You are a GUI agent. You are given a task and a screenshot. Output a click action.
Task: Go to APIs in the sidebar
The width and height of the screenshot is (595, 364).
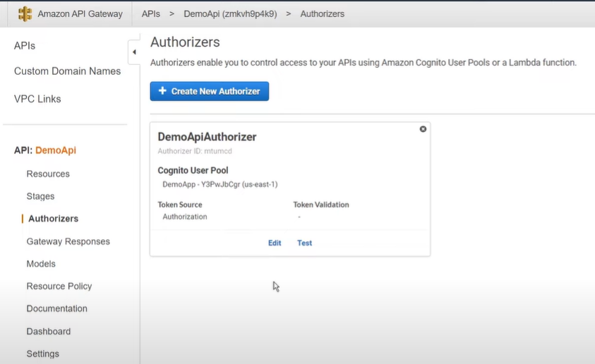tap(25, 46)
